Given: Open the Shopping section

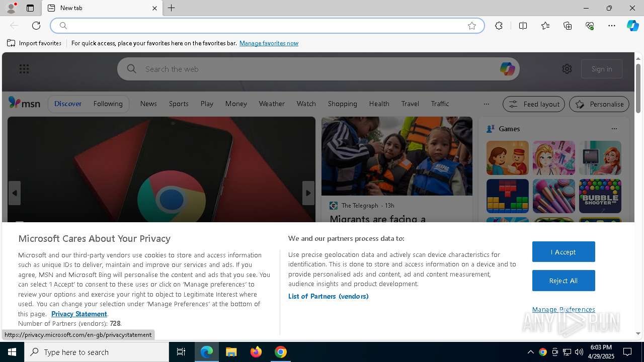Looking at the screenshot, I should (x=342, y=104).
